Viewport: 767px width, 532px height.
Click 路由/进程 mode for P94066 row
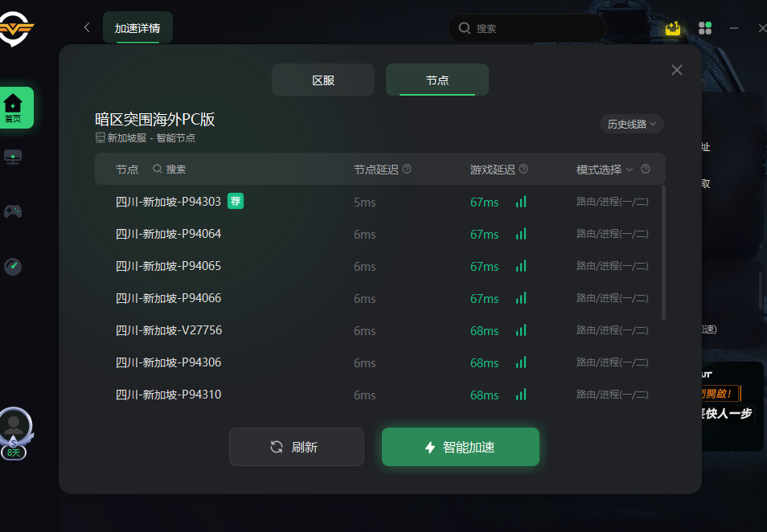coord(613,298)
